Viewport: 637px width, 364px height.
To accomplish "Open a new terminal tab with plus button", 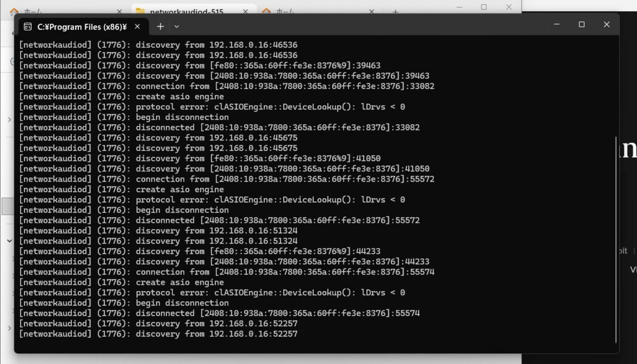I will pyautogui.click(x=160, y=27).
